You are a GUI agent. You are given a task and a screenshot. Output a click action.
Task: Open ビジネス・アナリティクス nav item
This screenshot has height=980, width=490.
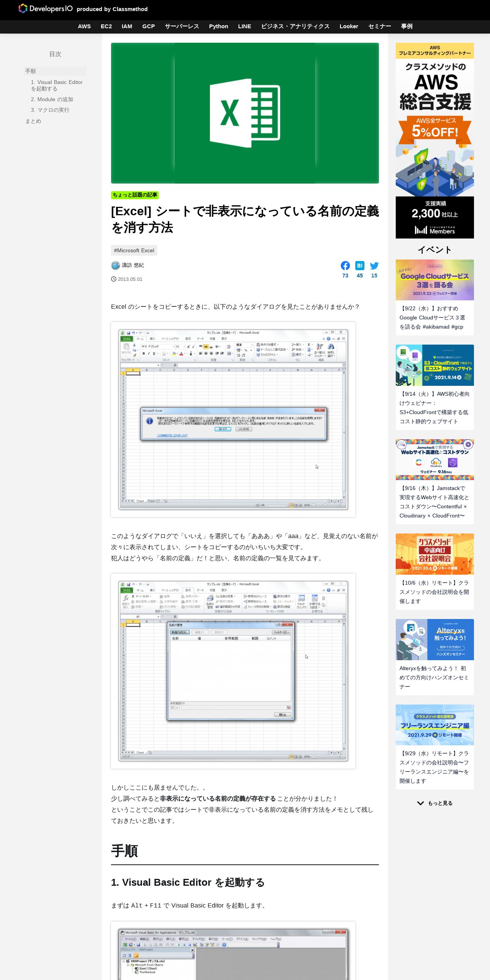click(295, 26)
